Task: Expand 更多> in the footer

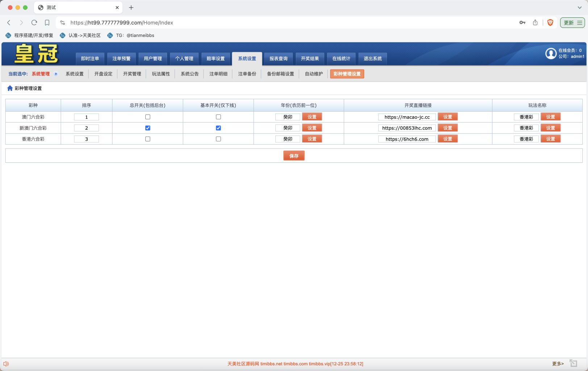Action: tap(558, 364)
